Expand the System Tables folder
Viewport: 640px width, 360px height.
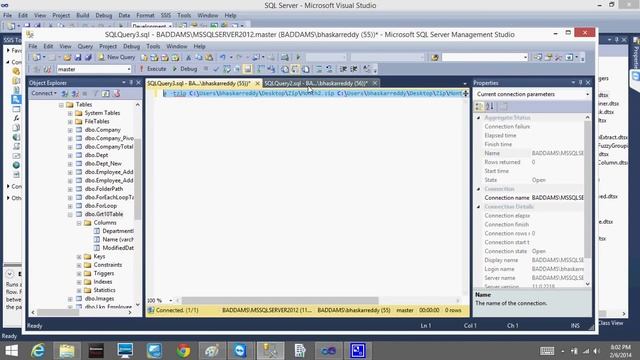tap(70, 113)
